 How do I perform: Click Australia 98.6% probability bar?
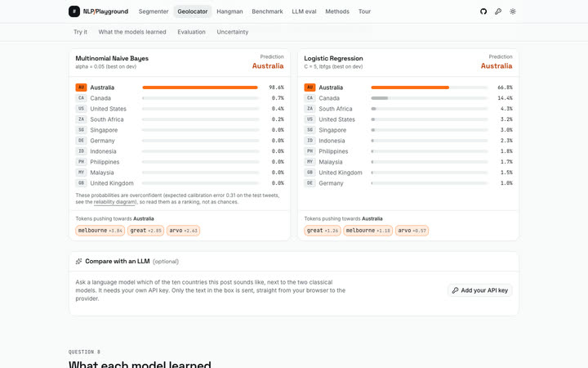pos(201,88)
